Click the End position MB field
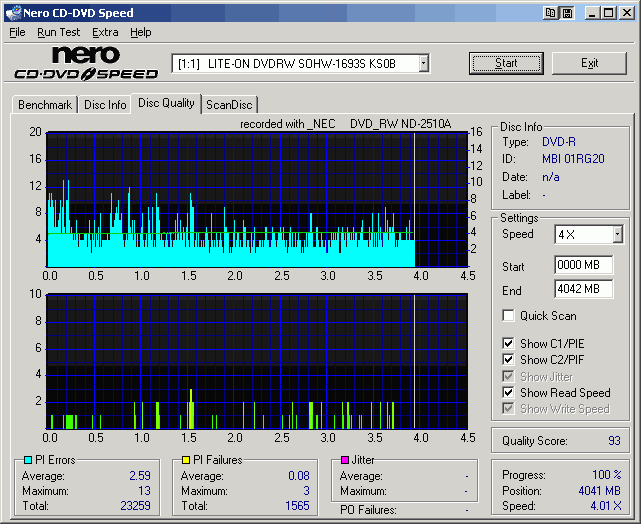This screenshot has width=641, height=524. pyautogui.click(x=583, y=289)
